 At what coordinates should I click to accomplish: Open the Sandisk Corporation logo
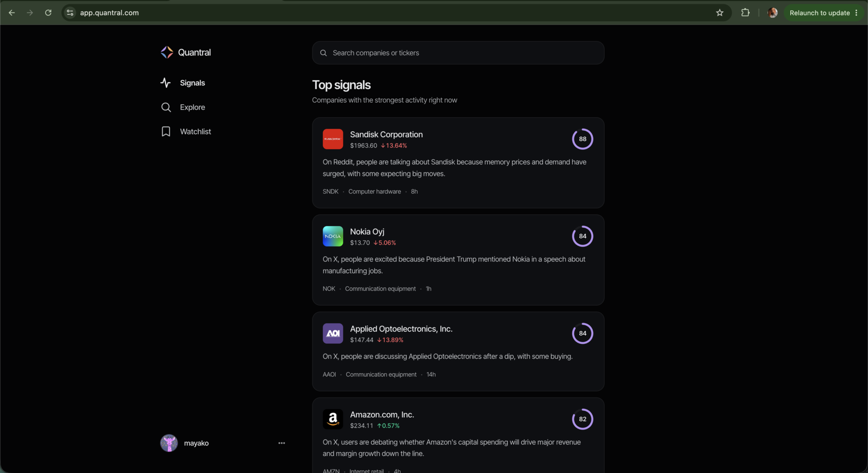(x=333, y=139)
